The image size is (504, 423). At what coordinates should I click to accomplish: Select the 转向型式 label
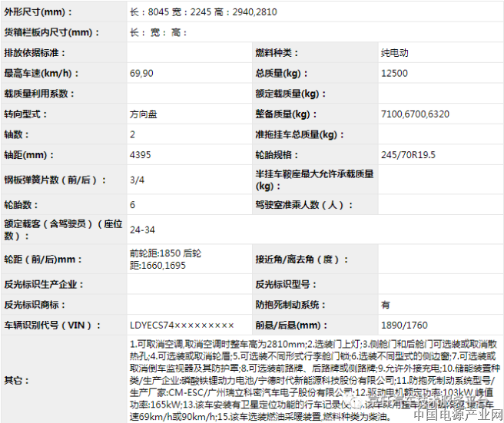(x=25, y=114)
